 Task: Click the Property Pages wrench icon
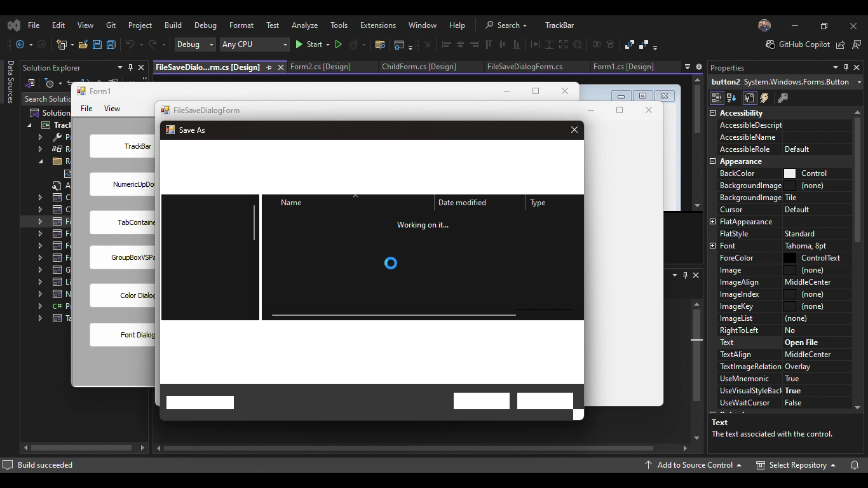tap(783, 98)
